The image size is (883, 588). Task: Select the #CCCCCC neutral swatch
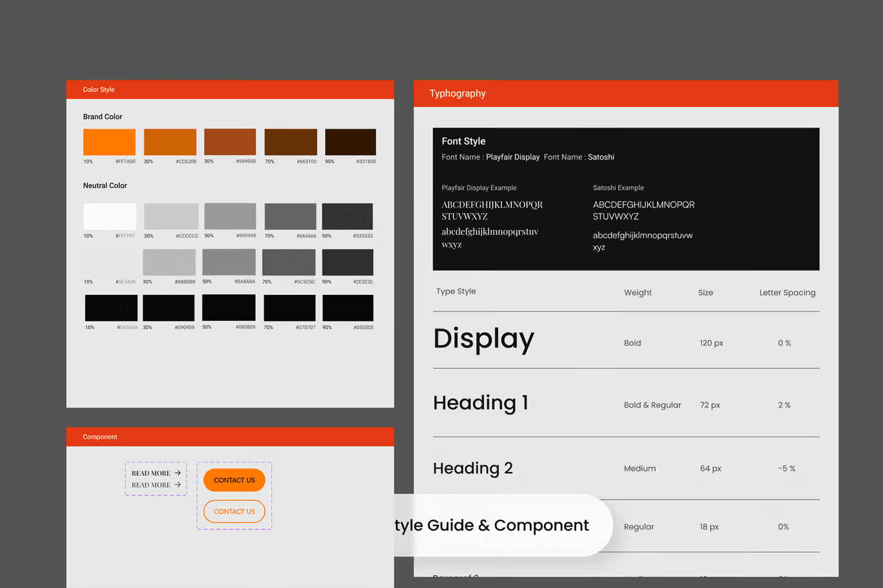[x=171, y=216]
